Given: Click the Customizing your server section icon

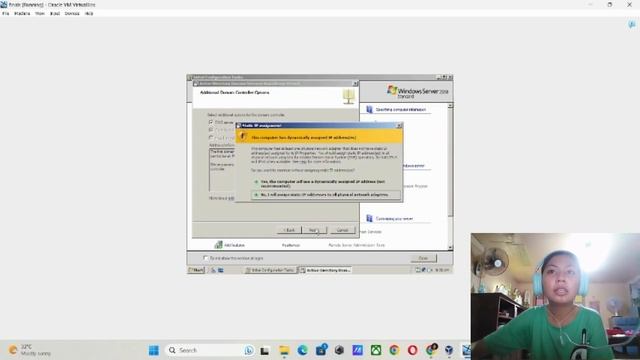Looking at the screenshot, I should point(369,218).
